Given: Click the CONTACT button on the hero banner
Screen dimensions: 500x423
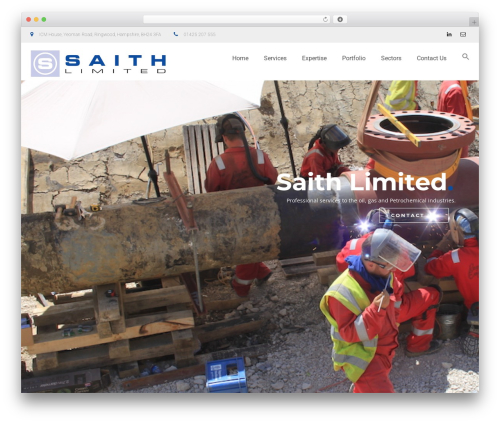Looking at the screenshot, I should click(x=414, y=215).
